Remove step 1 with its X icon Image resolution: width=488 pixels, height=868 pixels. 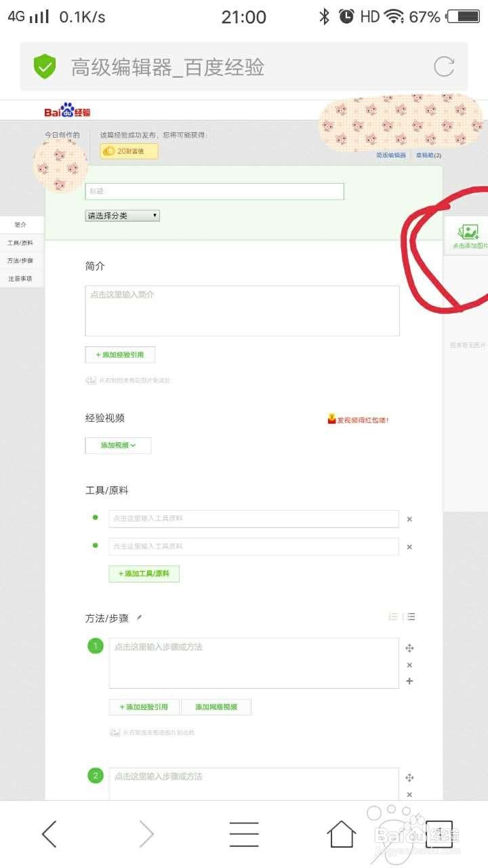coord(409,665)
